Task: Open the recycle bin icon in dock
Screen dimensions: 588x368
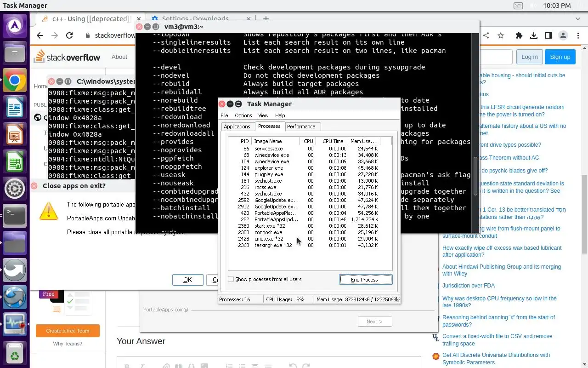Action: tap(15, 354)
